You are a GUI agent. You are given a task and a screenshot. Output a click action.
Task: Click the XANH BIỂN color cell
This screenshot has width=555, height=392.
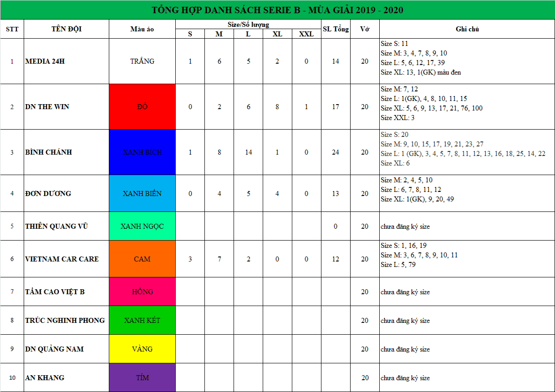tap(142, 194)
